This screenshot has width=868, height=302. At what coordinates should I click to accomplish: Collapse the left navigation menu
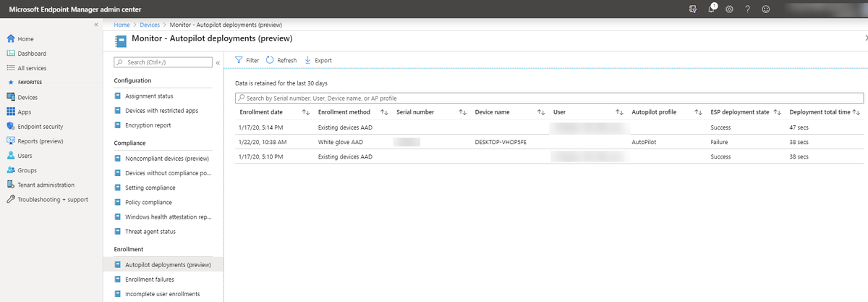96,25
